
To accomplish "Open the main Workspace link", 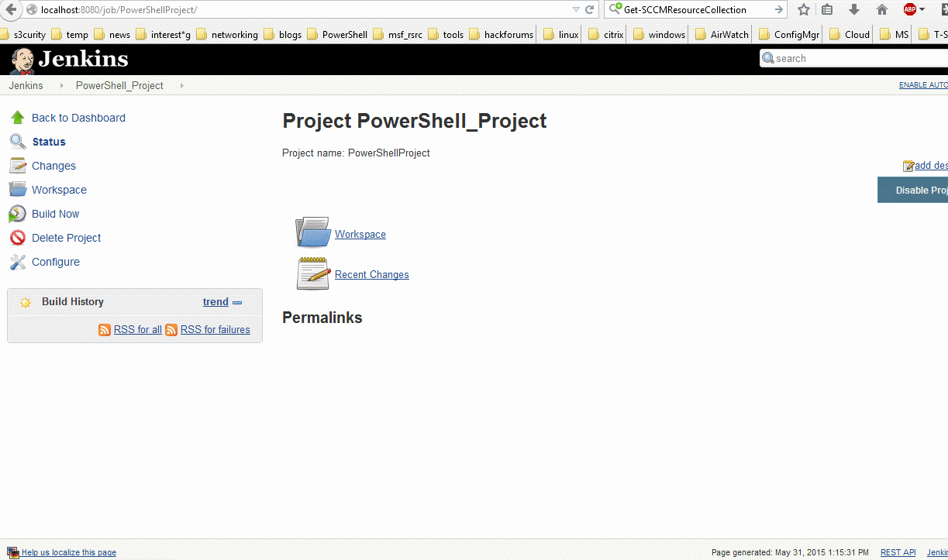I will pos(360,235).
